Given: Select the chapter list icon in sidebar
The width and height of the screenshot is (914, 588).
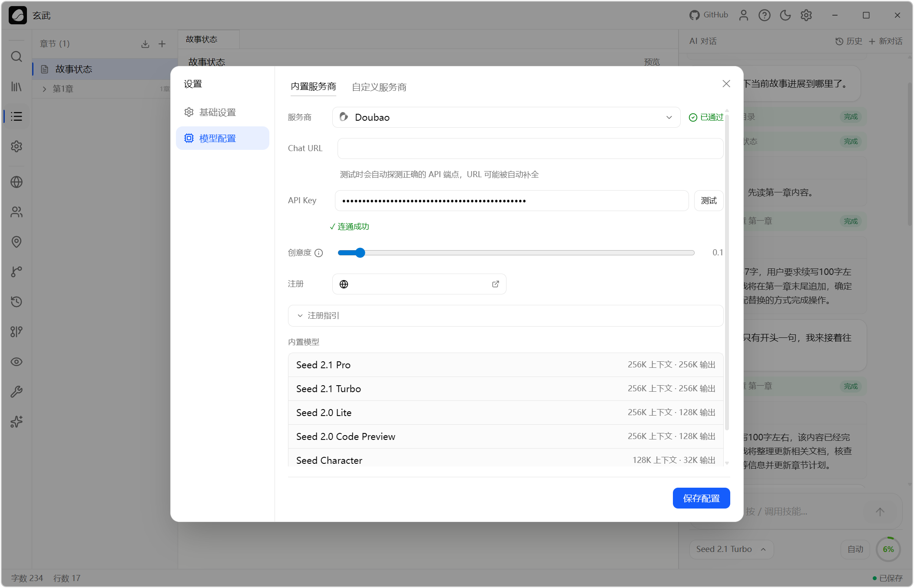Looking at the screenshot, I should tap(17, 116).
